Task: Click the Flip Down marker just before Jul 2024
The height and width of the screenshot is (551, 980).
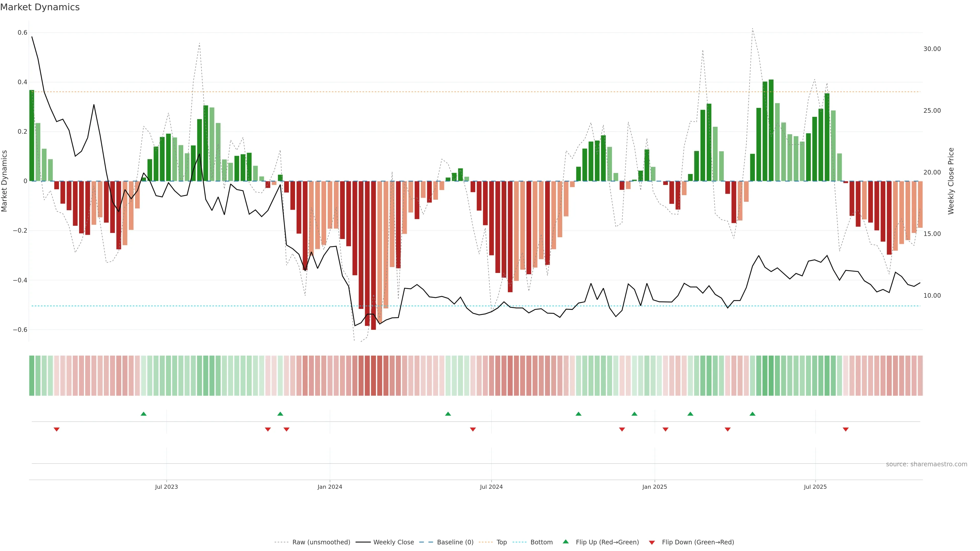Action: coord(472,429)
